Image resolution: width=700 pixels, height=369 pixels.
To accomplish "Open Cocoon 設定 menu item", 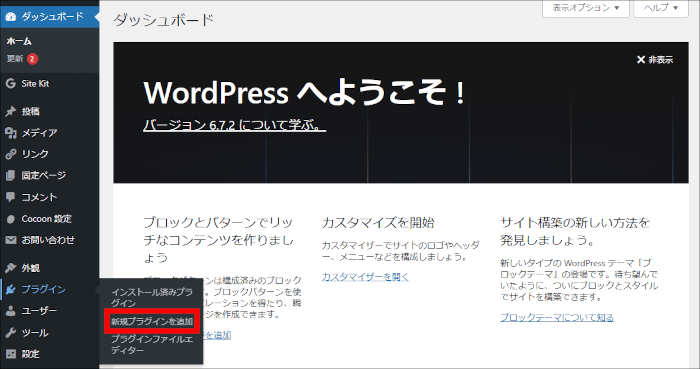I will click(50, 219).
